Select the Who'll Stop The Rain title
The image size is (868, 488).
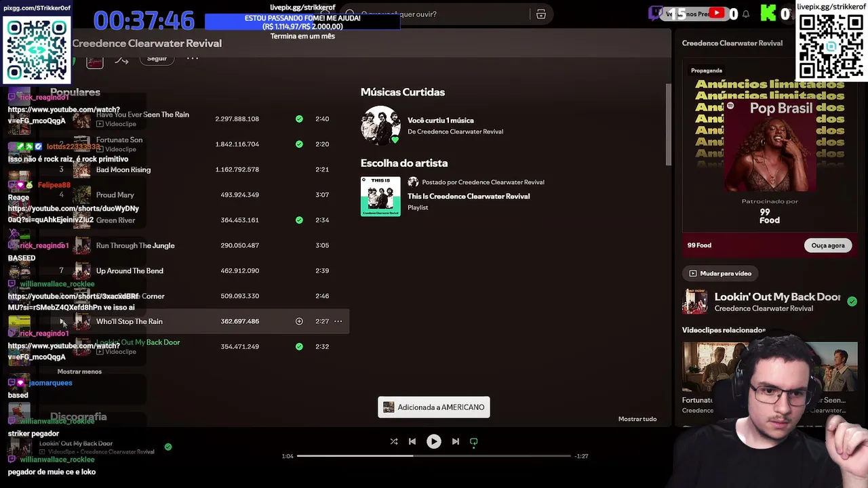pyautogui.click(x=130, y=321)
